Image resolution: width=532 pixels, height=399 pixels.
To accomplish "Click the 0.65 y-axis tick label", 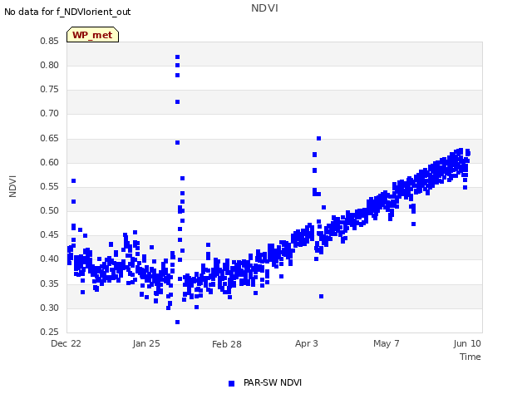I will pyautogui.click(x=50, y=138).
